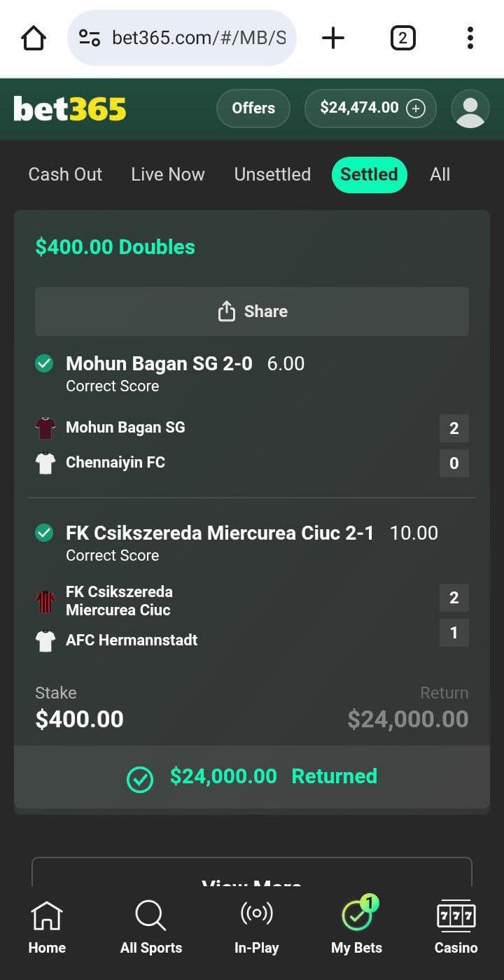Tap the $24,474.00 balance deposit button
The height and width of the screenshot is (980, 504).
[370, 108]
